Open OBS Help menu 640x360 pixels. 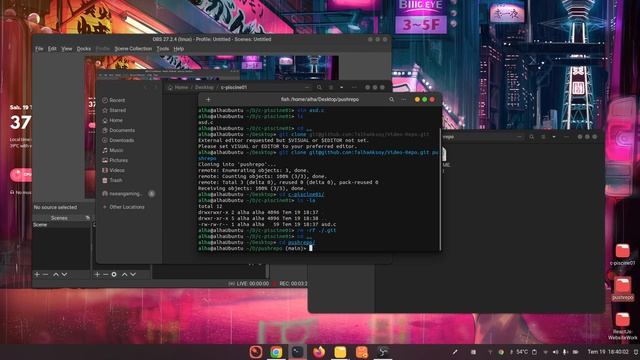[x=179, y=49]
